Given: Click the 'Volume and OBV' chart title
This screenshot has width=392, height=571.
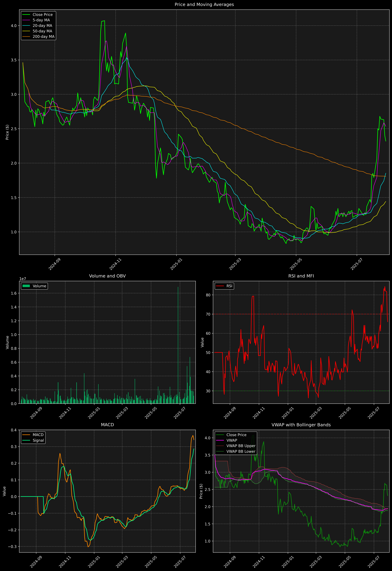Looking at the screenshot, I should click(x=107, y=276).
